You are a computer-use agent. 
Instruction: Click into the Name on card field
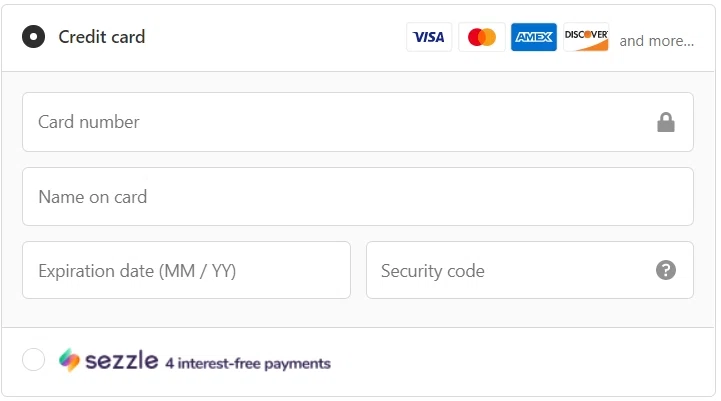click(357, 197)
